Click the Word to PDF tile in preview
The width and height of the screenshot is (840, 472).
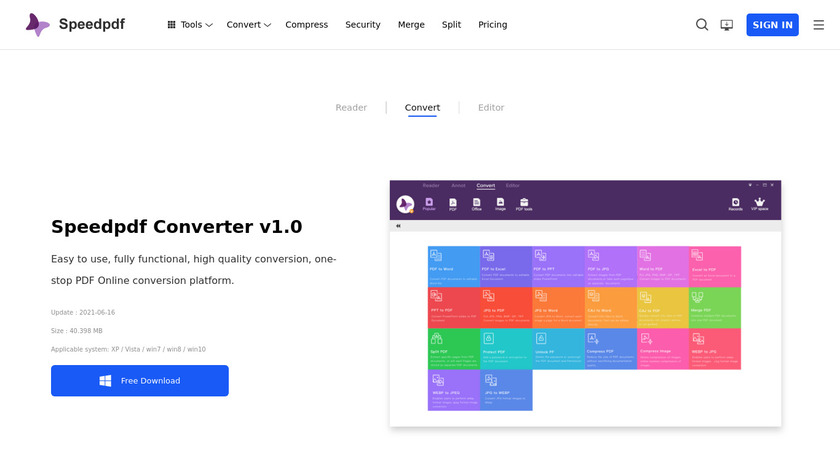point(663,267)
